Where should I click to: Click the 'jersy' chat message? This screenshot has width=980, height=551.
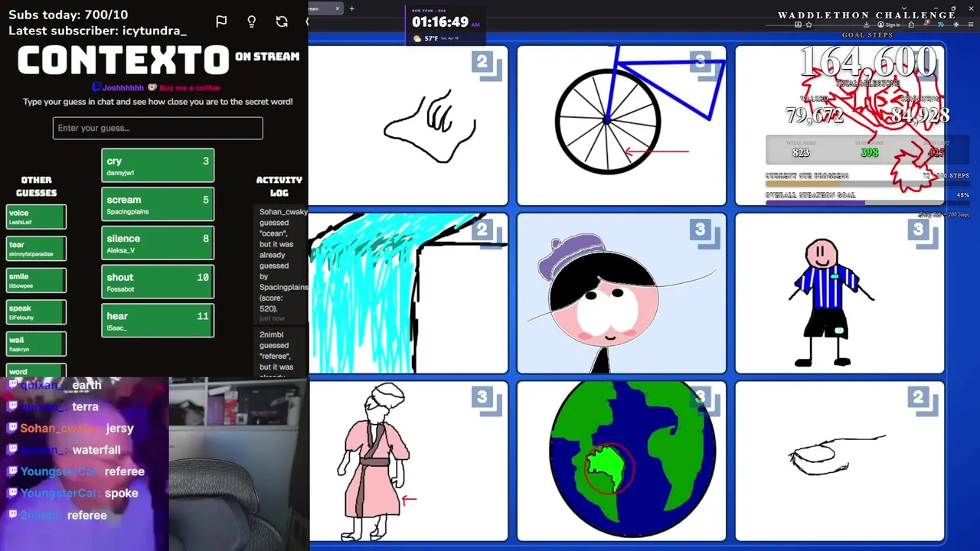coord(120,429)
